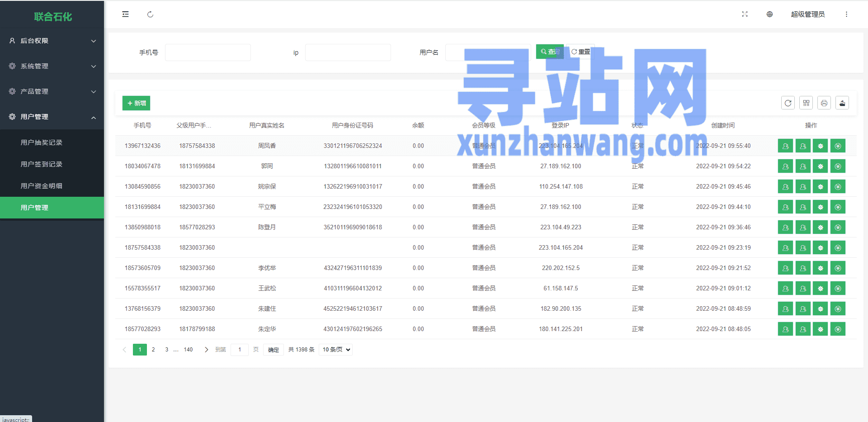Open 用户抽奖记录 page
Image resolution: width=868 pixels, height=422 pixels.
pos(52,142)
